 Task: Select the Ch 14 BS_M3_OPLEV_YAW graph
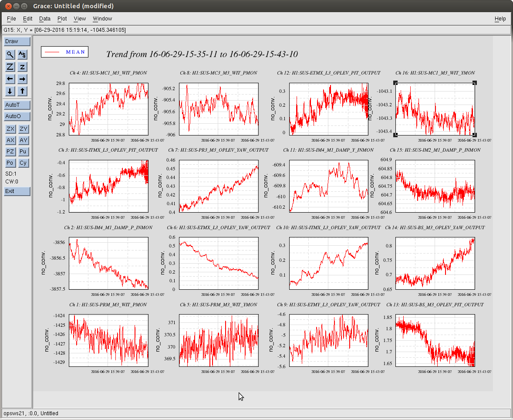point(435,263)
